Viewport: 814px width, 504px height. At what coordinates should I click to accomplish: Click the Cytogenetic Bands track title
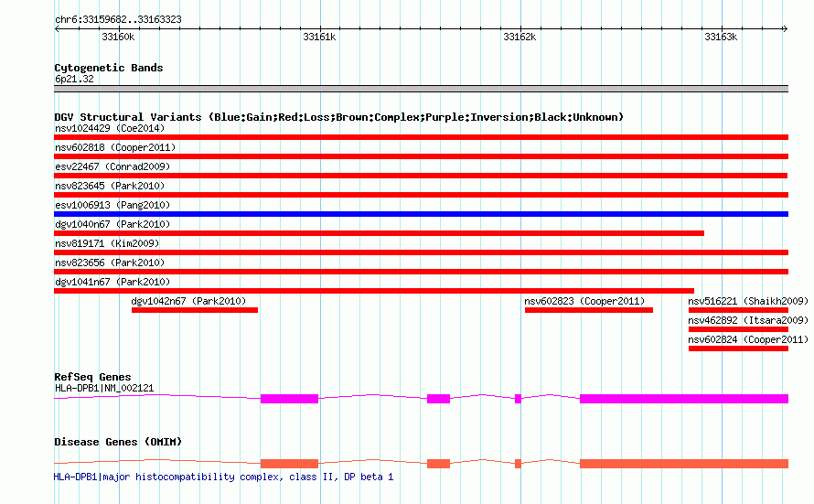click(109, 68)
